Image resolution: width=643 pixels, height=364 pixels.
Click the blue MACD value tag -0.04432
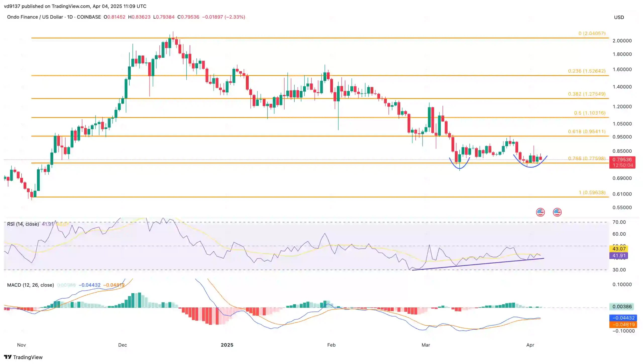coord(624,318)
